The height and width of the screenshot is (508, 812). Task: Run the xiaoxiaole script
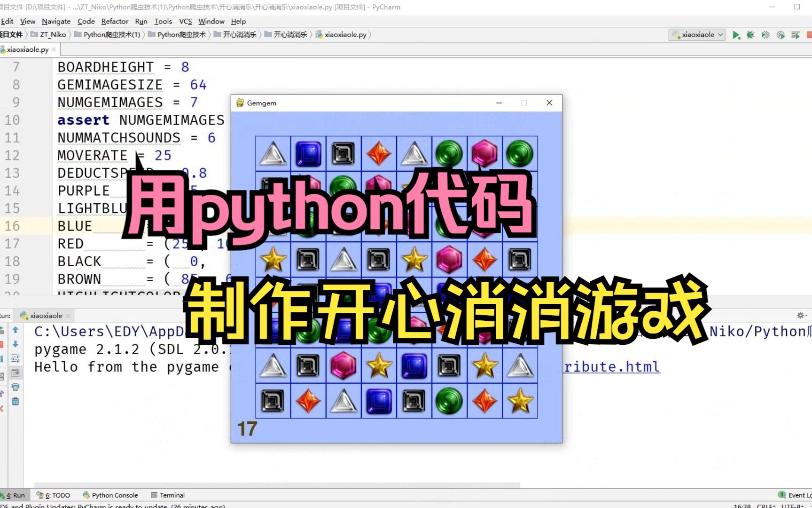(736, 34)
